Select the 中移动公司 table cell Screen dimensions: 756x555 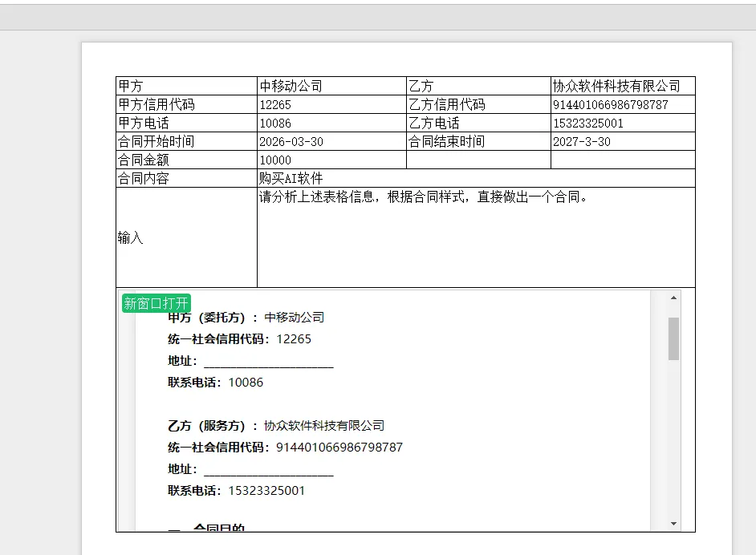pos(331,86)
